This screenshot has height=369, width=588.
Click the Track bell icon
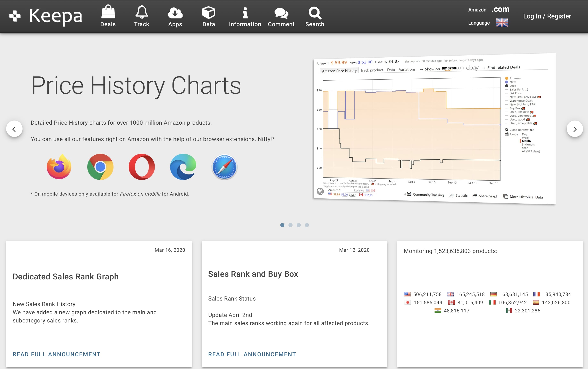[x=141, y=13]
